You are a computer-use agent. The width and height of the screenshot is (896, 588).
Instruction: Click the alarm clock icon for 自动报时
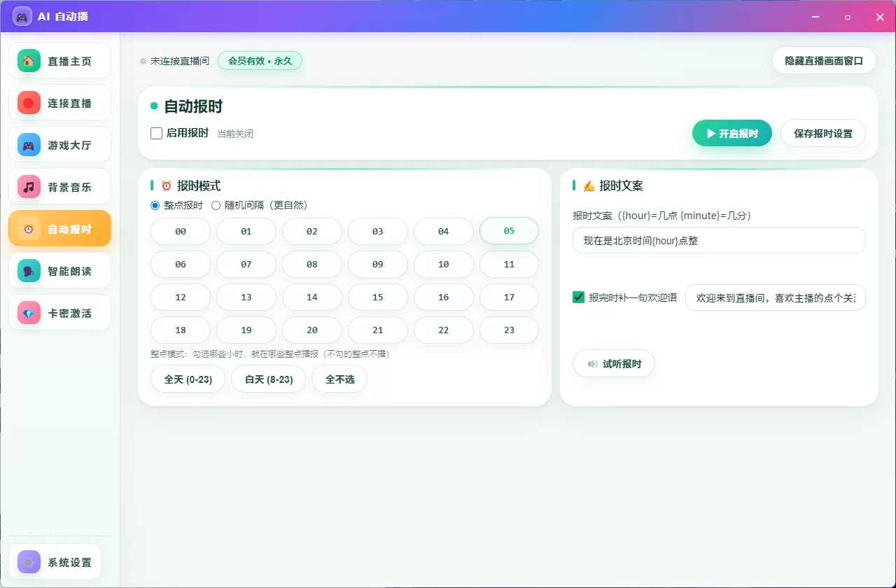(29, 229)
